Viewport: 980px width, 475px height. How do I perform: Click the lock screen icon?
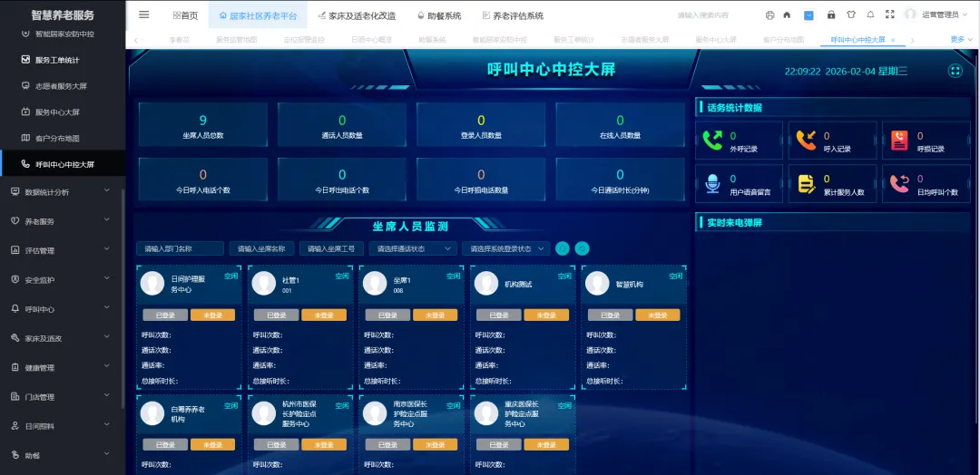click(x=830, y=15)
